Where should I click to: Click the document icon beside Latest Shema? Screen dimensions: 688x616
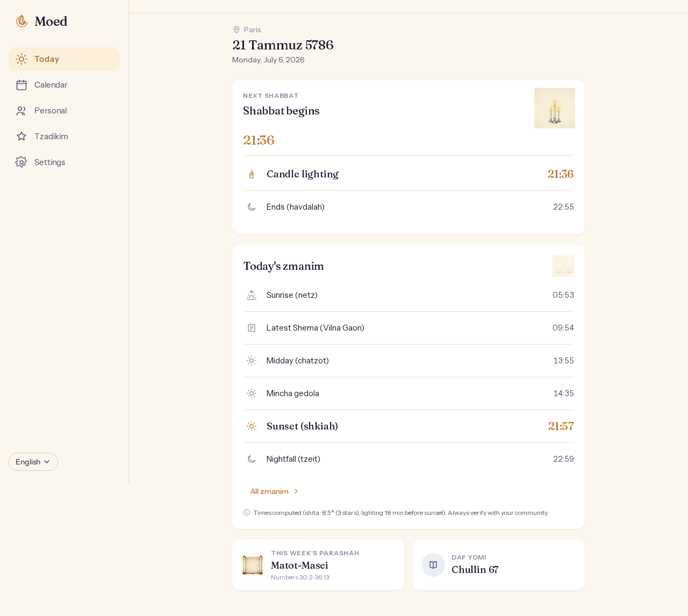click(252, 328)
